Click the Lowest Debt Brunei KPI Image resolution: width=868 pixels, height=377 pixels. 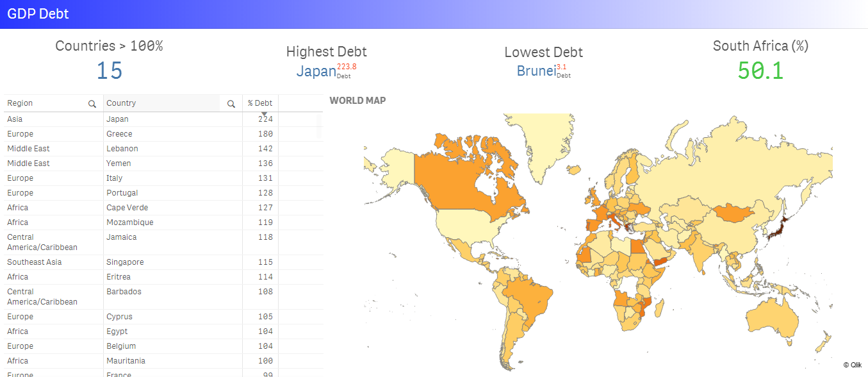(x=536, y=71)
